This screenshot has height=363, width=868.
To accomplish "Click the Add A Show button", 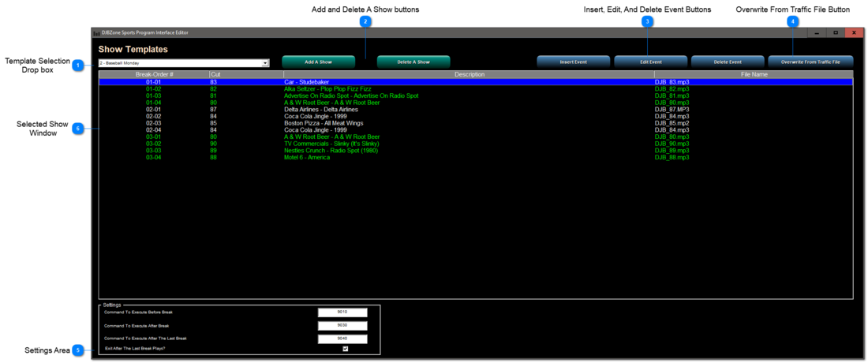I will coord(318,62).
